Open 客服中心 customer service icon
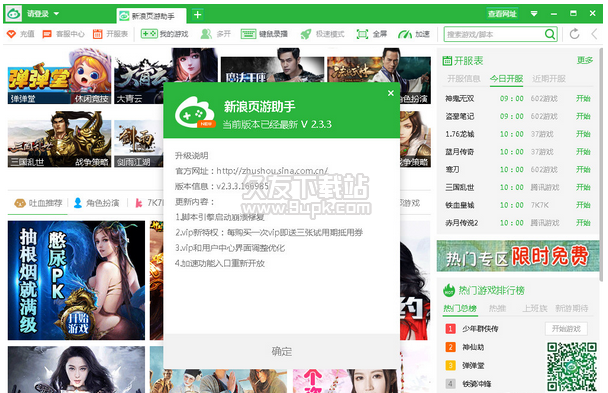Viewport: 608px width, 393px height. pyautogui.click(x=47, y=34)
